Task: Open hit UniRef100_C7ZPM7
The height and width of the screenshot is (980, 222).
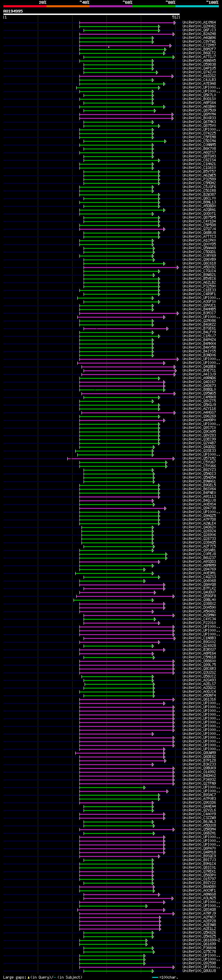Action: (199, 45)
